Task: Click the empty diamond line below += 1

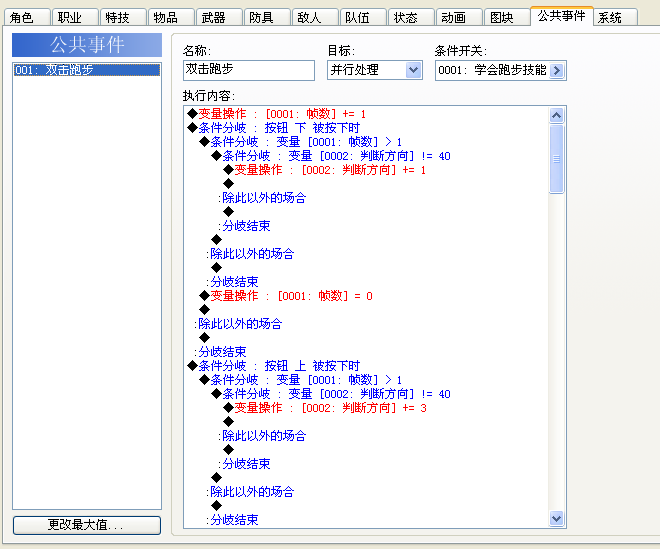Action: click(x=229, y=184)
